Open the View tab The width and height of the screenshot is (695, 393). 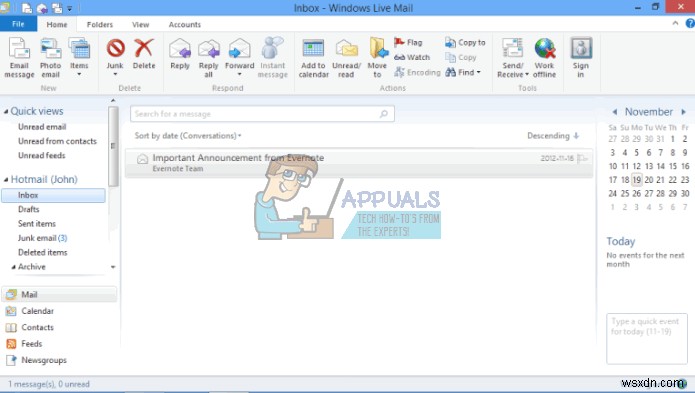(x=141, y=24)
